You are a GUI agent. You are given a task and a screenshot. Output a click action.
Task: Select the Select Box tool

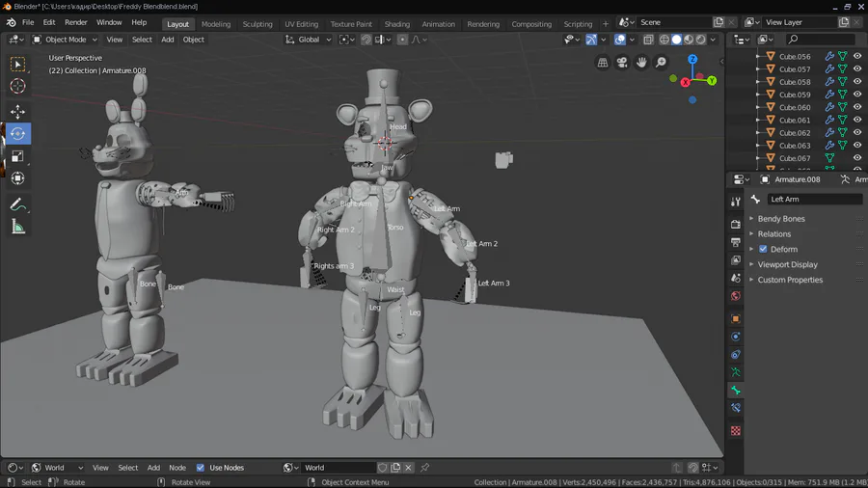(x=17, y=65)
